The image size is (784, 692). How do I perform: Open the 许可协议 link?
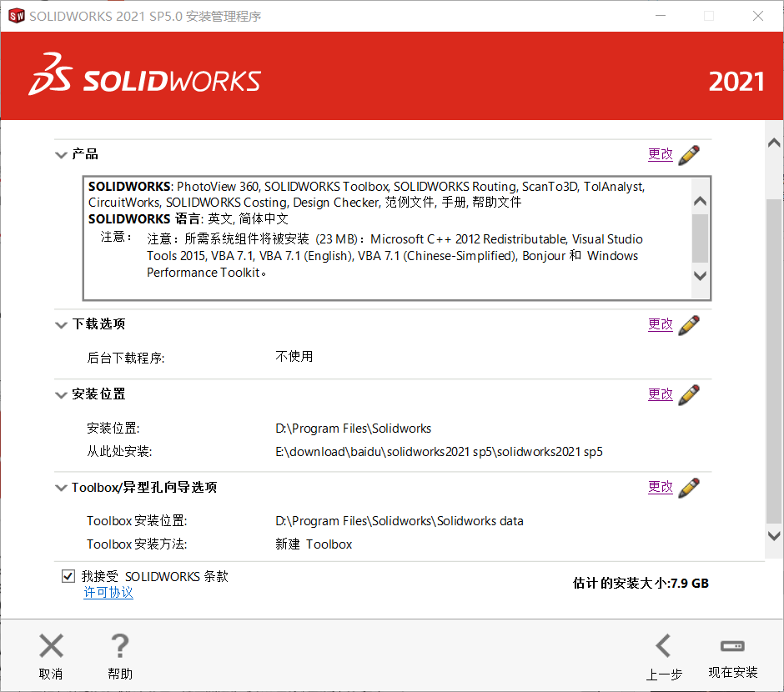pyautogui.click(x=108, y=592)
